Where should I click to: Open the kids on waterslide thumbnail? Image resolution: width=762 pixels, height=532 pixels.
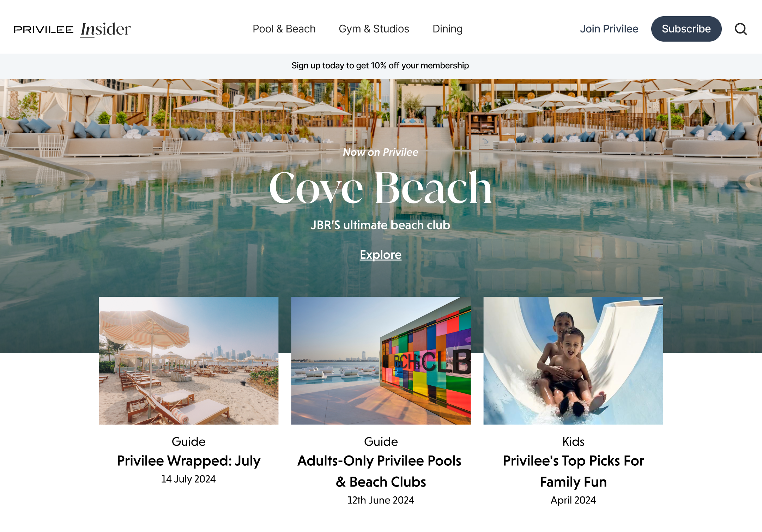(573, 361)
